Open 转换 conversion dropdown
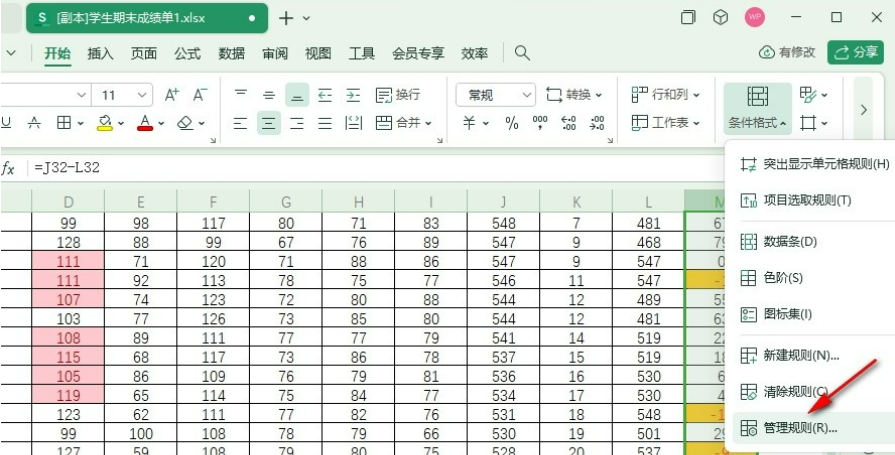 pos(574,95)
